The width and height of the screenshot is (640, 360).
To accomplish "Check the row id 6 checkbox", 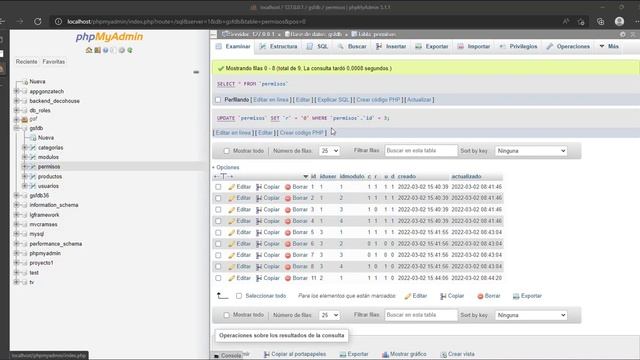I will [x=218, y=244].
